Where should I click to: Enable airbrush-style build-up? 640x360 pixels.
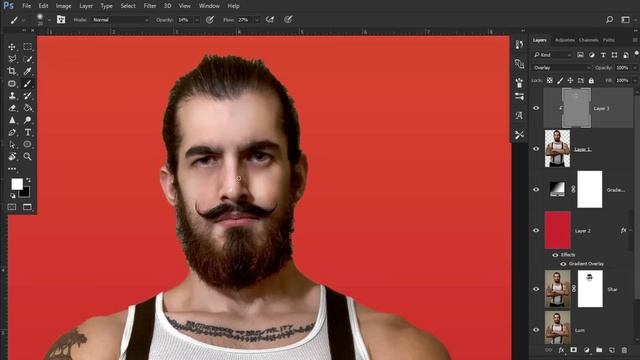pos(270,20)
